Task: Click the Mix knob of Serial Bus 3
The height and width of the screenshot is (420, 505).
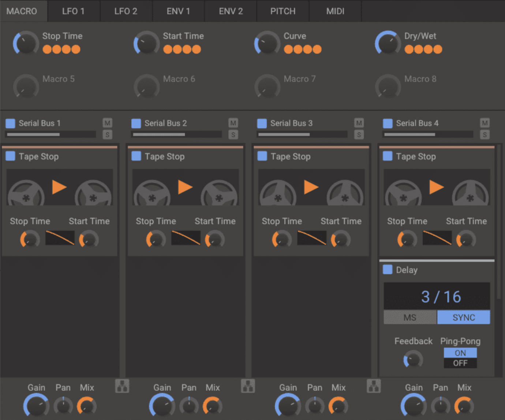Action: [338, 406]
